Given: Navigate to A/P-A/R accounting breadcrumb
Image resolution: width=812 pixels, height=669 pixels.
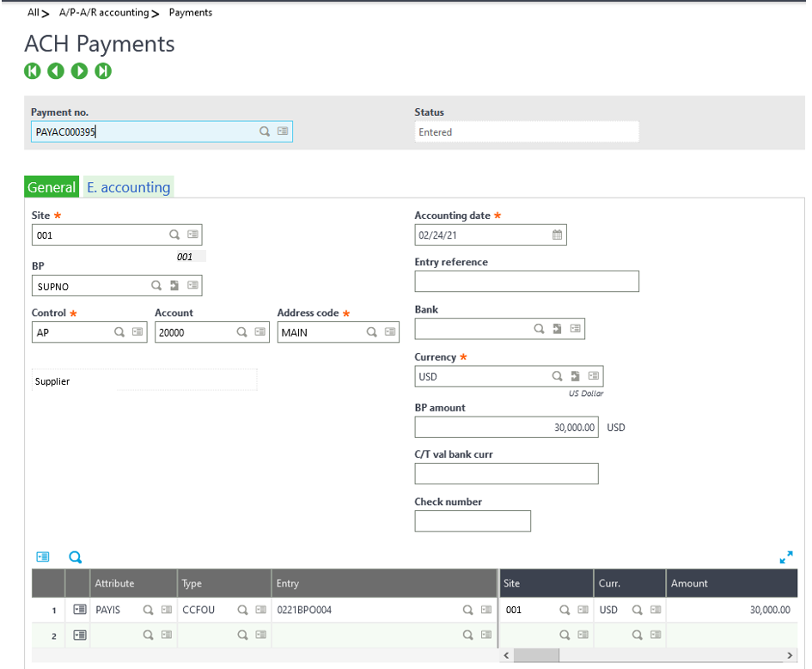Looking at the screenshot, I should (x=103, y=13).
